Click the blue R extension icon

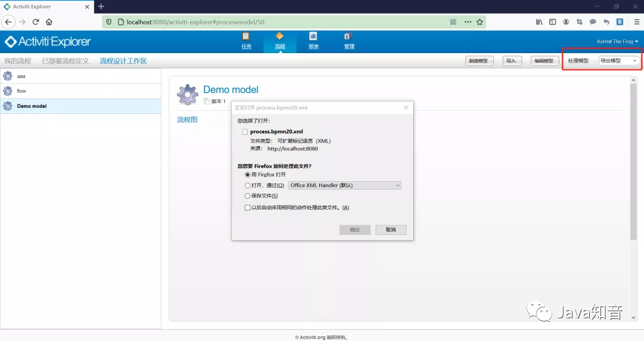click(620, 22)
